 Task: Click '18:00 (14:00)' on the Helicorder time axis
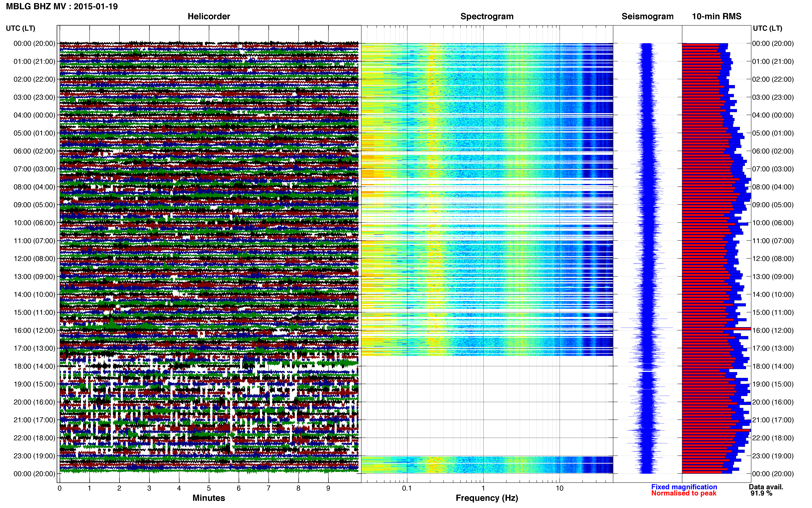click(34, 366)
